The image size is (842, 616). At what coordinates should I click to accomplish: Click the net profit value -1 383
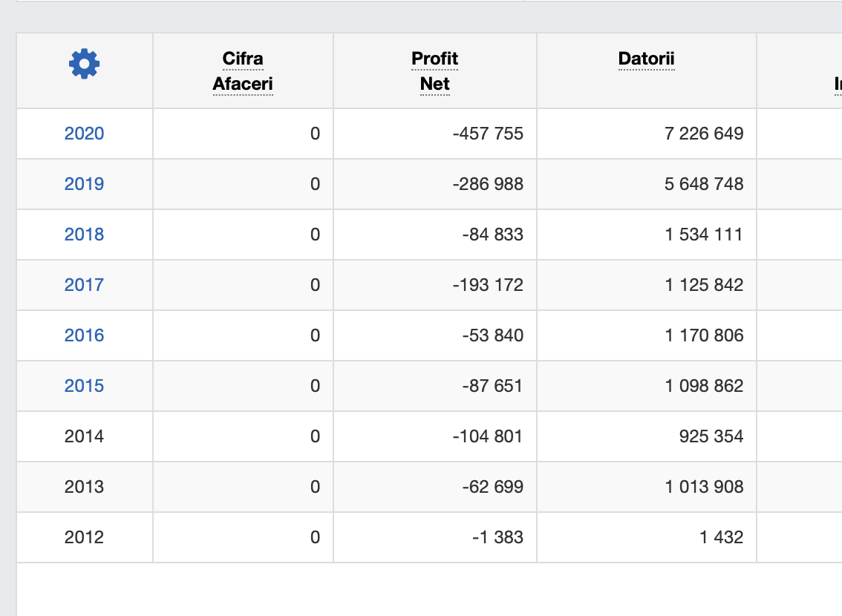coord(497,537)
